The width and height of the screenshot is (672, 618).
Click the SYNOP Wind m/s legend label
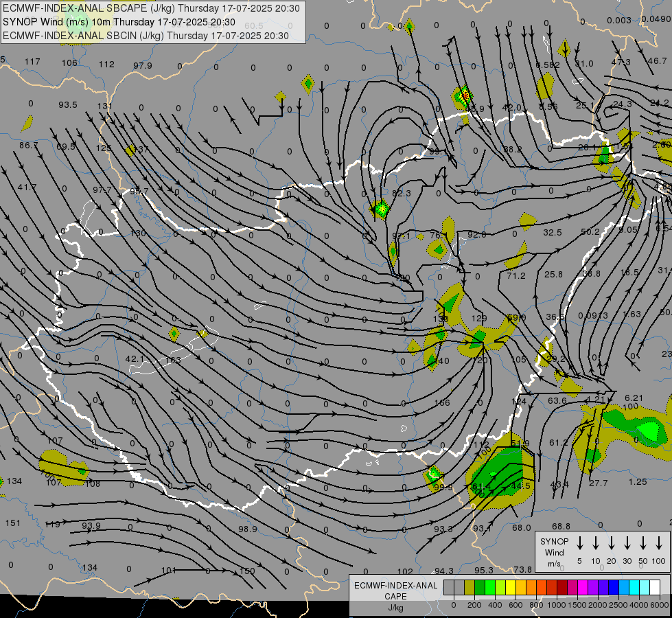[x=554, y=552]
